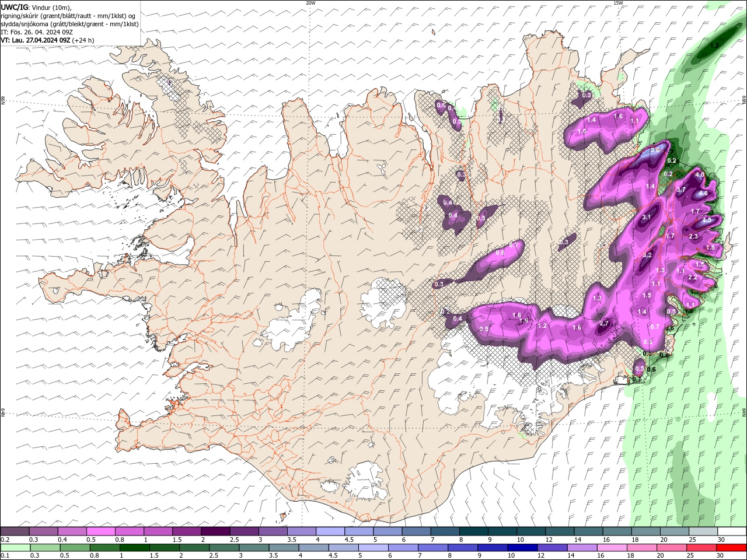The image size is (747, 560).
Task: Click the upper legend swatch labeled 0.2
Action: (x=15, y=531)
